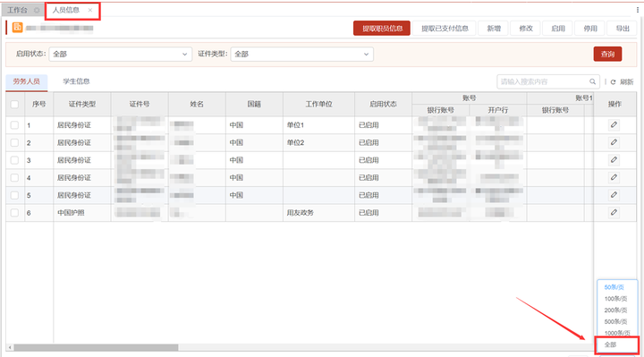Open the 证件类型 dropdown
644x357 pixels.
pos(302,54)
